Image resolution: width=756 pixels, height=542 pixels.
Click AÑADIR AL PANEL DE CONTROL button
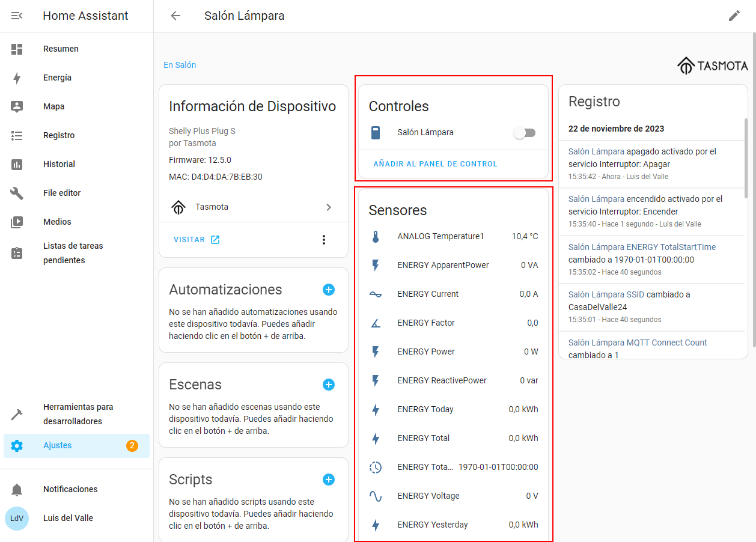[435, 164]
